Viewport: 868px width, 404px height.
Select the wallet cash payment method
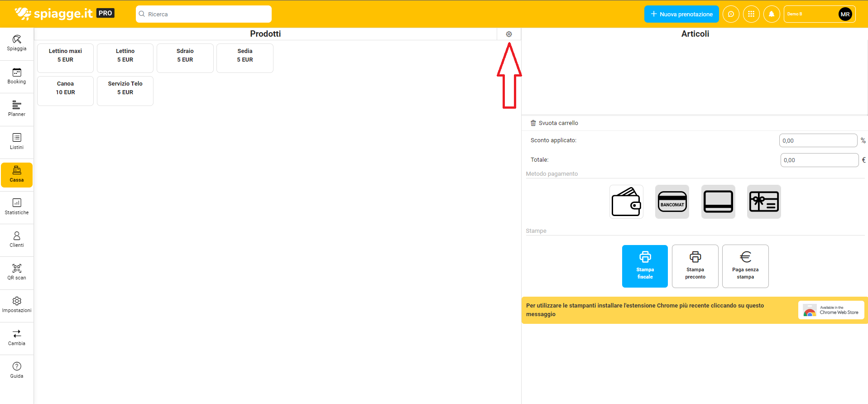click(626, 202)
